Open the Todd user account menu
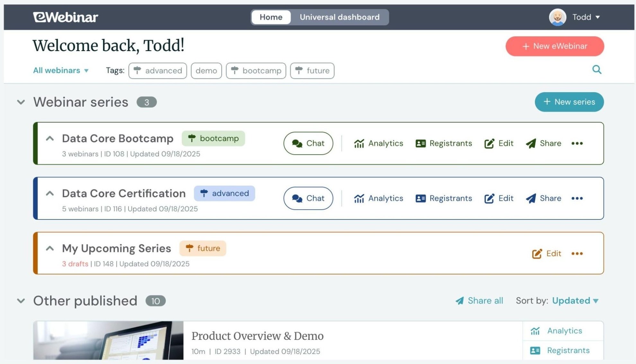The height and width of the screenshot is (364, 636). 575,17
